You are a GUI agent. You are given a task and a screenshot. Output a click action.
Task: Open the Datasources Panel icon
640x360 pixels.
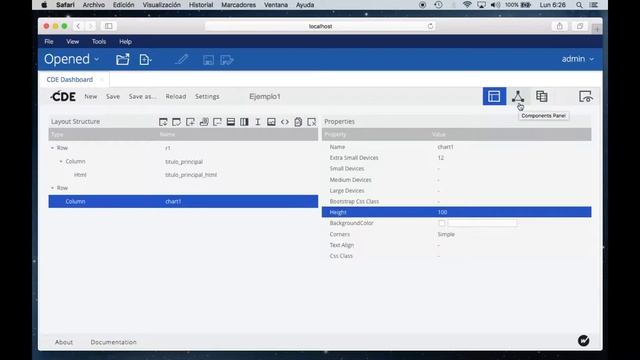(x=542, y=96)
